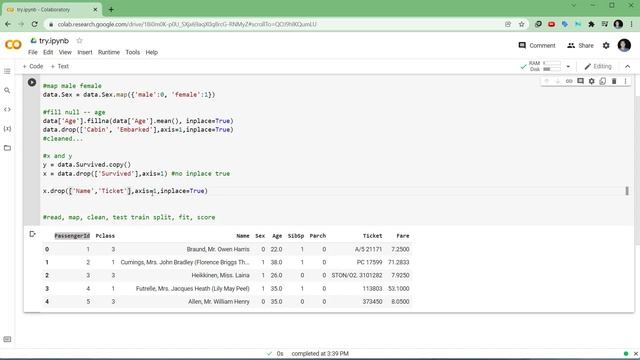
Task: Click the name cell Braund, Mr. Owen Harris
Action: pyautogui.click(x=218, y=249)
